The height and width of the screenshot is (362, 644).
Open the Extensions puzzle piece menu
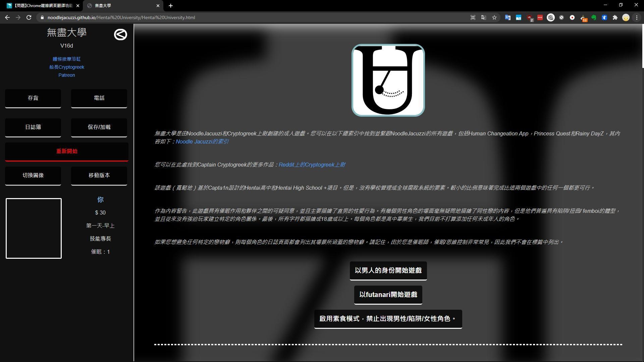(615, 17)
